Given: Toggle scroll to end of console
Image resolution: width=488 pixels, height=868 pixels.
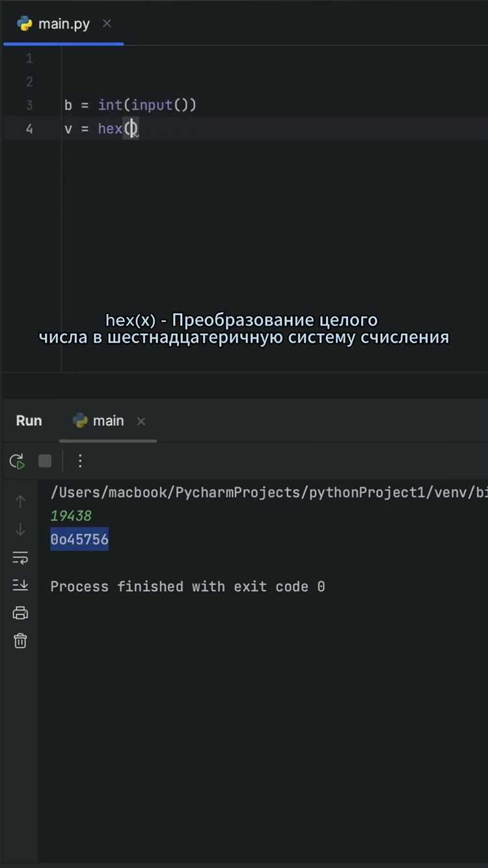Looking at the screenshot, I should (20, 585).
